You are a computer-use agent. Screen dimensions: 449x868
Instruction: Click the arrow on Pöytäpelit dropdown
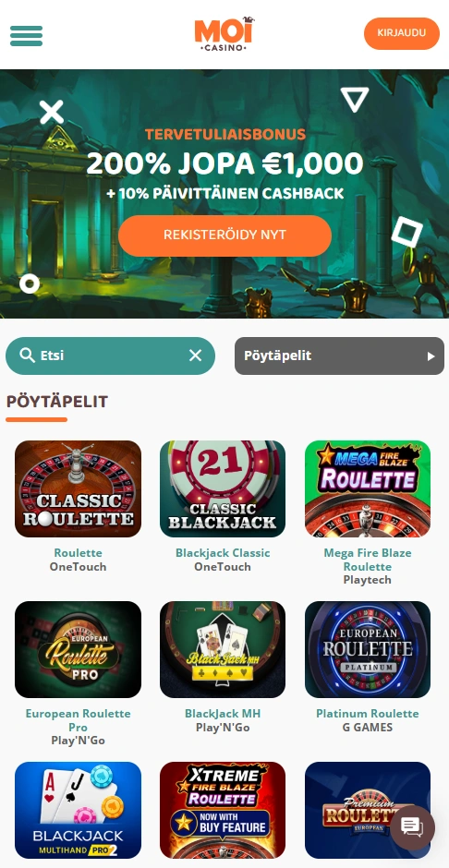click(x=431, y=356)
